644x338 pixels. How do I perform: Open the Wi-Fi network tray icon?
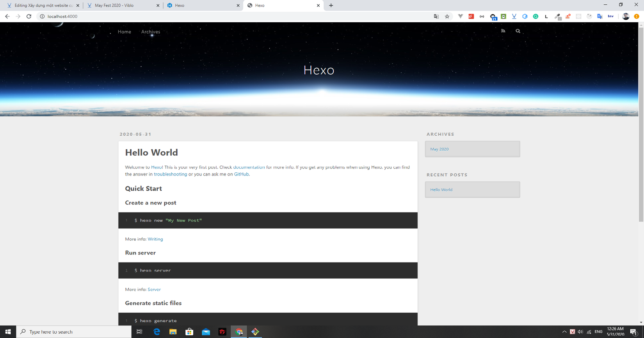click(x=589, y=332)
